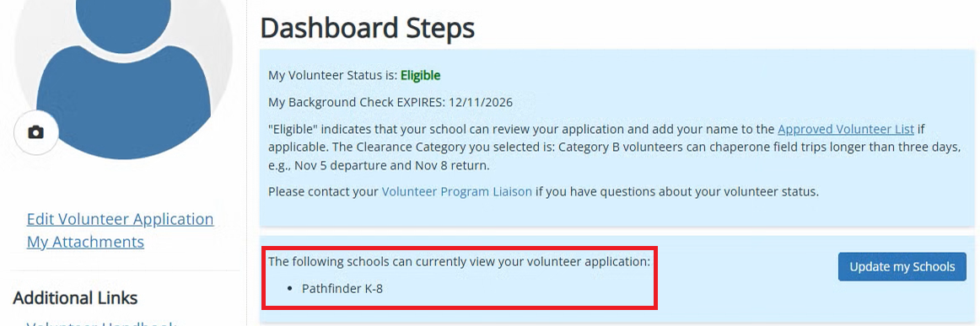The height and width of the screenshot is (326, 980).
Task: Click the camera icon to upload photo
Action: click(x=36, y=132)
